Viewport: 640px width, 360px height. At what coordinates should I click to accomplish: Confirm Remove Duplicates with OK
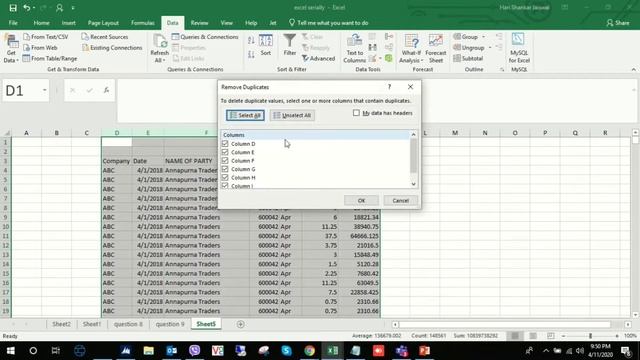pyautogui.click(x=361, y=200)
